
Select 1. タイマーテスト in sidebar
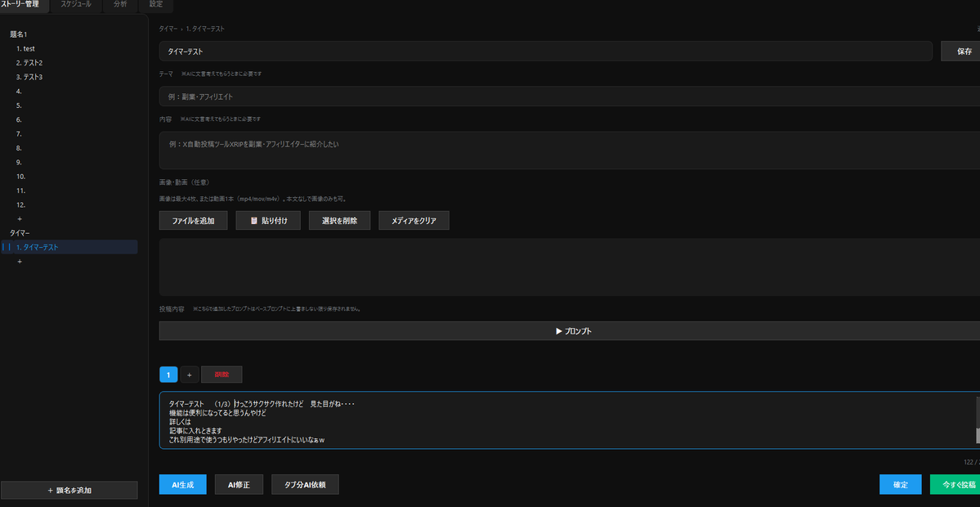(x=70, y=247)
